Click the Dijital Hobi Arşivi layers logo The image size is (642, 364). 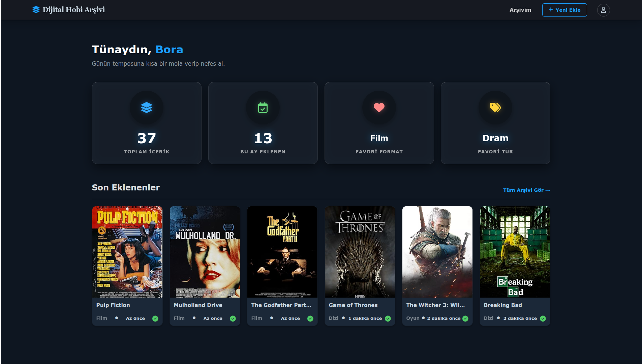point(36,10)
